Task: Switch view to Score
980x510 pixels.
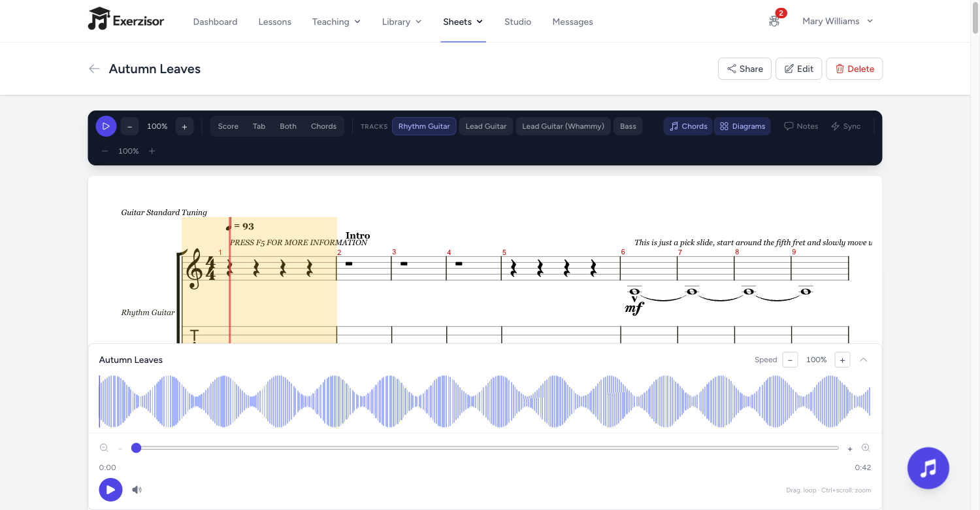Action: 228,126
